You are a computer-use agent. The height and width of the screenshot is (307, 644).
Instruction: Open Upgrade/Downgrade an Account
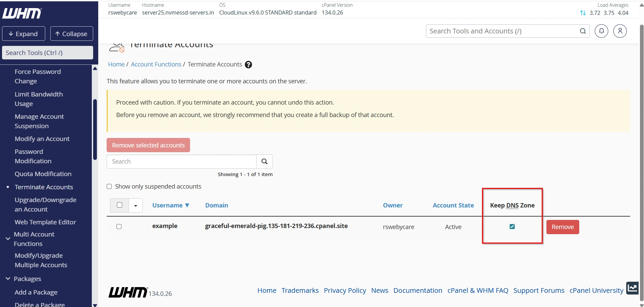coord(46,204)
